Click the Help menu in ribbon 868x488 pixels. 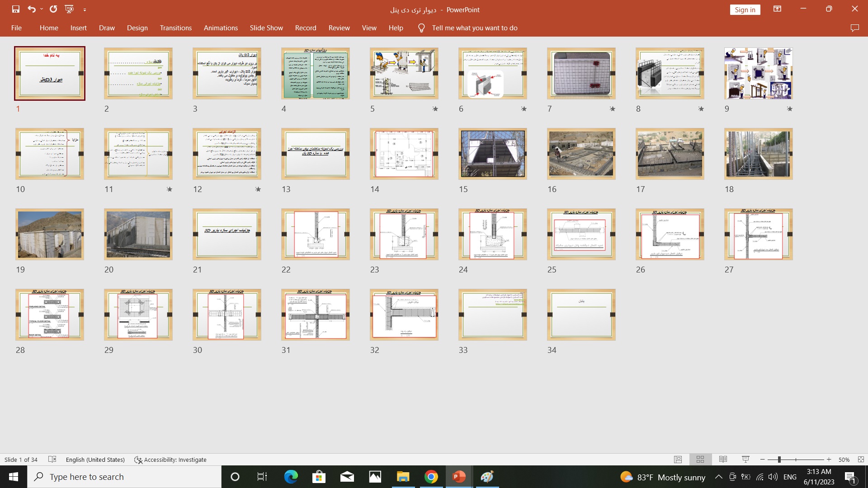[395, 28]
